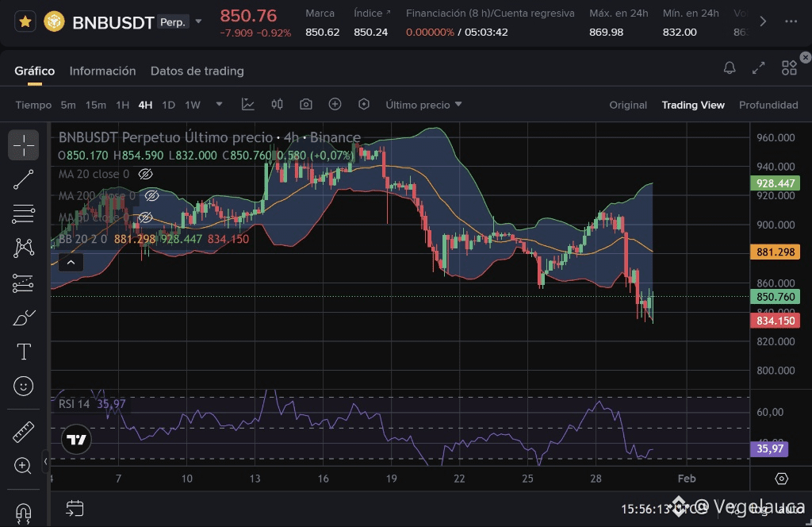Take a chart snapshot with camera icon
The width and height of the screenshot is (812, 527).
(306, 105)
